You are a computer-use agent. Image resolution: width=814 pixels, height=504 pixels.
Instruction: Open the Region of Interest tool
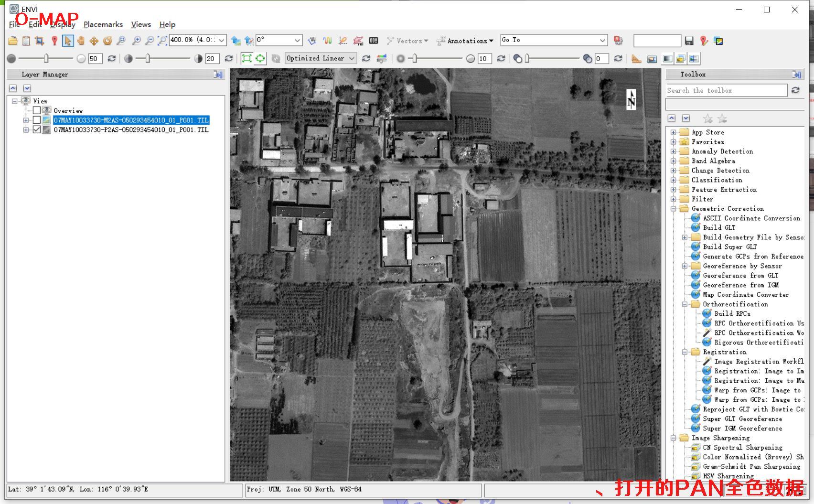[358, 41]
